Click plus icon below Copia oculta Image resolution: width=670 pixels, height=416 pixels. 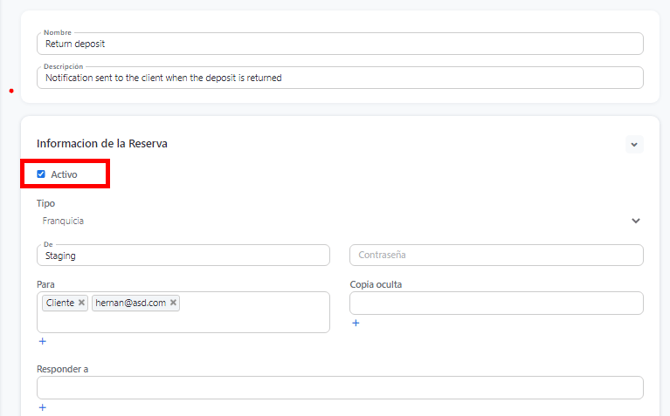click(x=355, y=323)
